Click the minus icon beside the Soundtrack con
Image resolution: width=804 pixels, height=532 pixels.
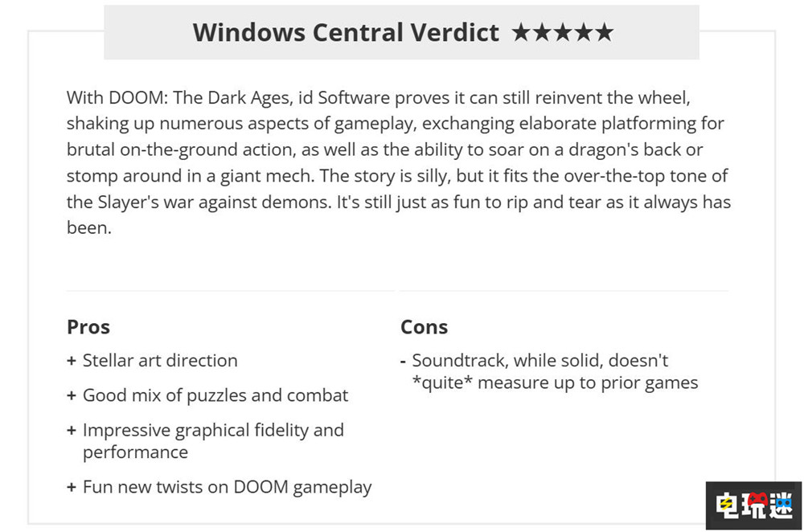tap(404, 361)
